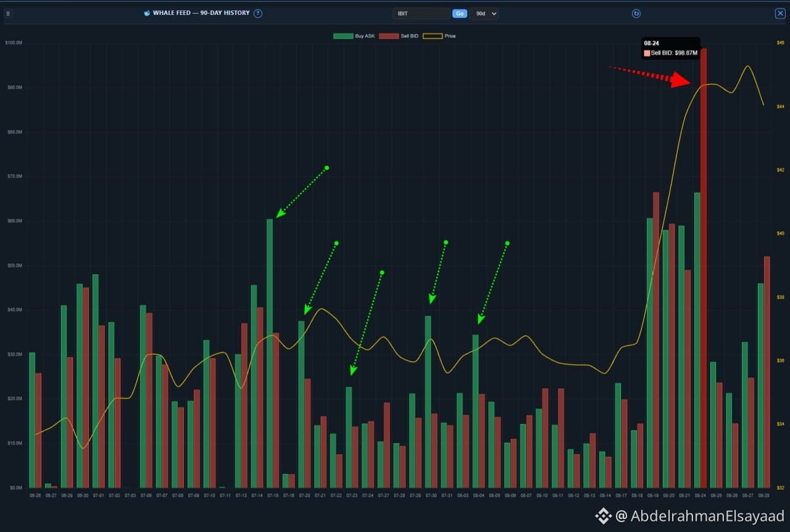Click the green Buy ASK bar for 07-30
This screenshot has width=790, height=532.
(428, 402)
